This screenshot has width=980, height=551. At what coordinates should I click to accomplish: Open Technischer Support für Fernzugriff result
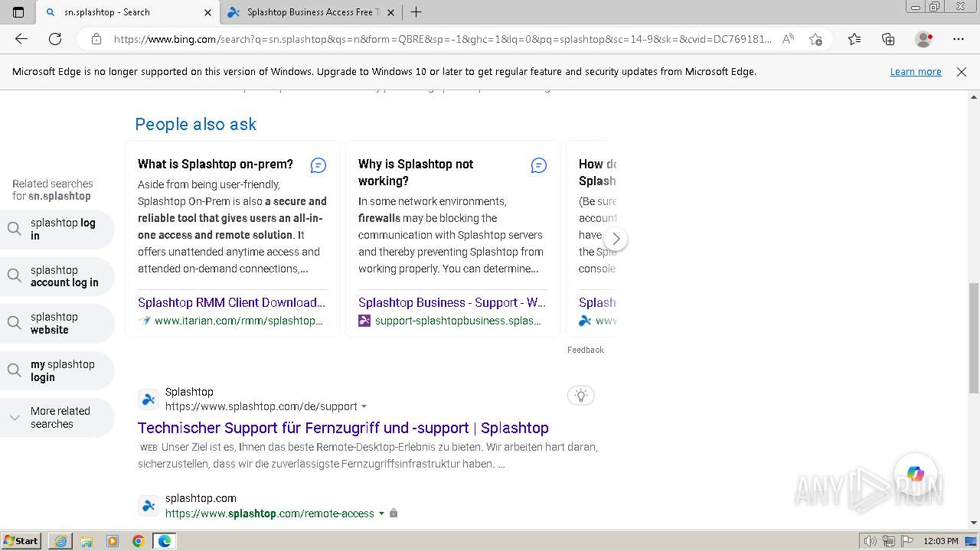(343, 428)
